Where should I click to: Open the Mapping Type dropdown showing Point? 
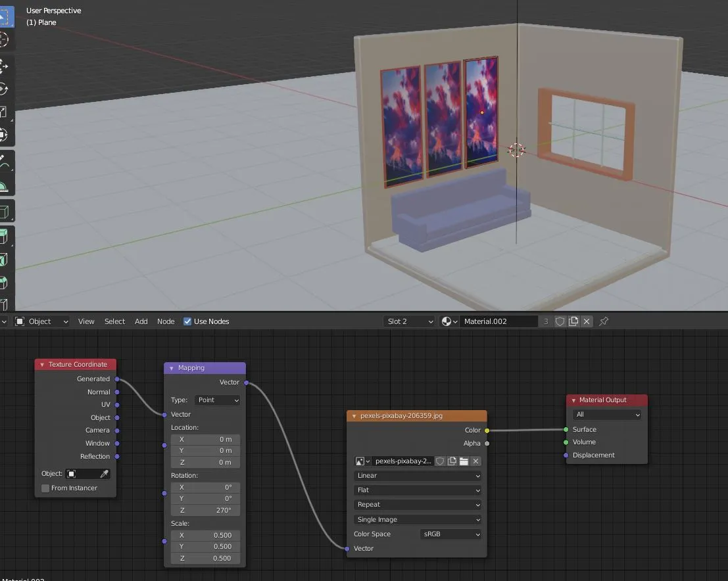[x=218, y=400]
